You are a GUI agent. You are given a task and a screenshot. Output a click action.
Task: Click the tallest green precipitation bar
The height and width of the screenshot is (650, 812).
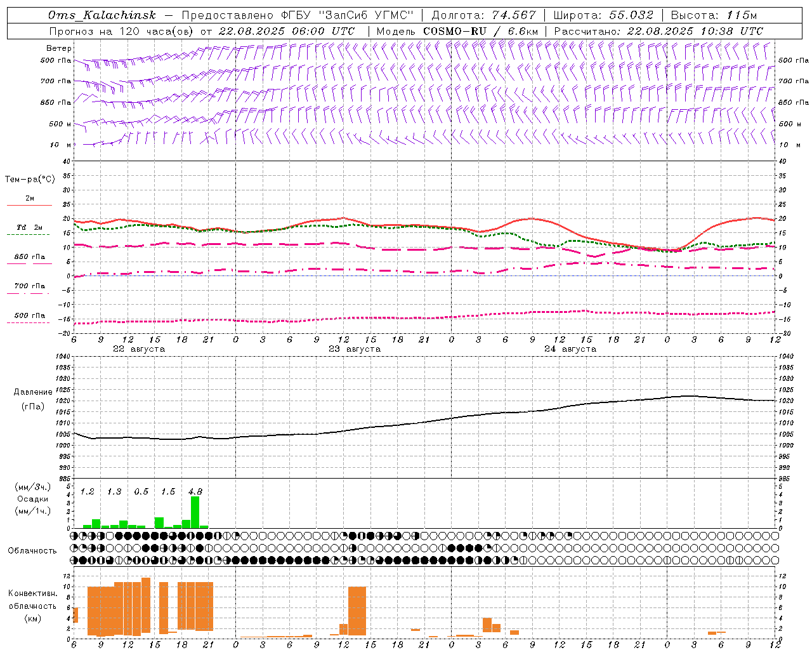click(195, 512)
